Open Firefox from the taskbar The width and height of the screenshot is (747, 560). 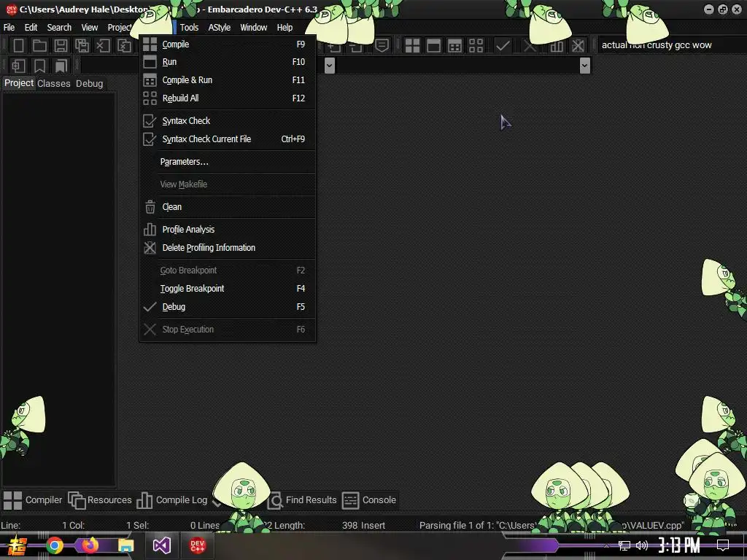coord(90,545)
